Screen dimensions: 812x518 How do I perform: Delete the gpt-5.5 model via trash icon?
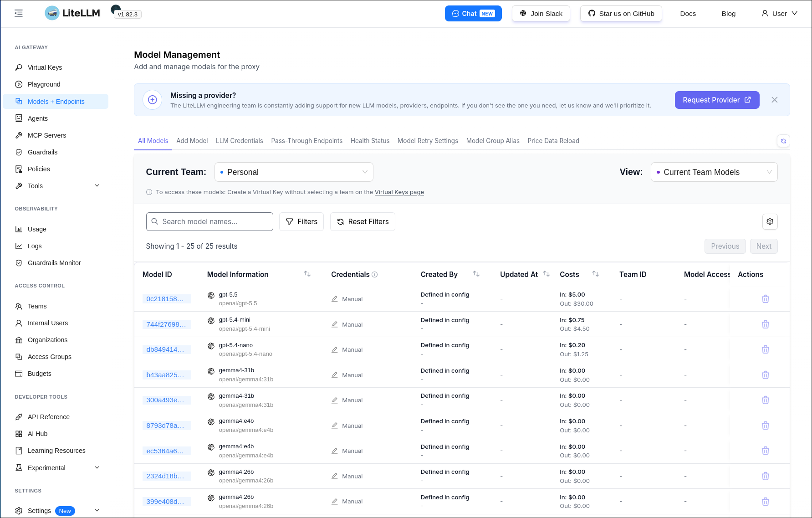click(765, 299)
